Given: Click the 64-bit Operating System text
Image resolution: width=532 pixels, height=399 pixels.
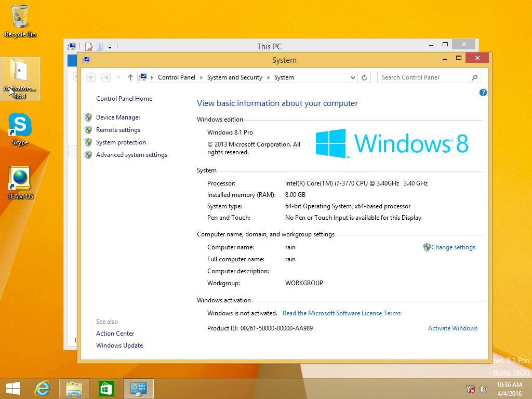Looking at the screenshot, I should tap(348, 206).
